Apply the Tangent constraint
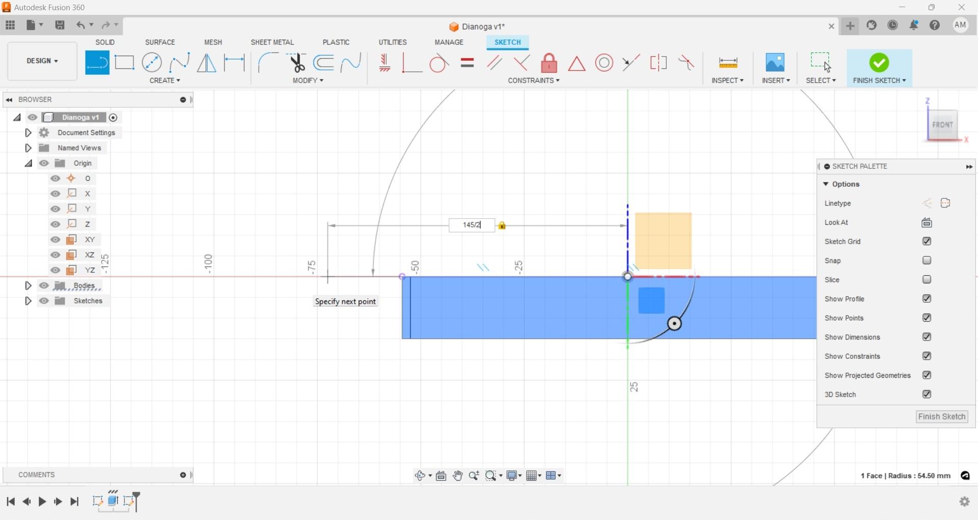The width and height of the screenshot is (980, 520). (x=439, y=63)
